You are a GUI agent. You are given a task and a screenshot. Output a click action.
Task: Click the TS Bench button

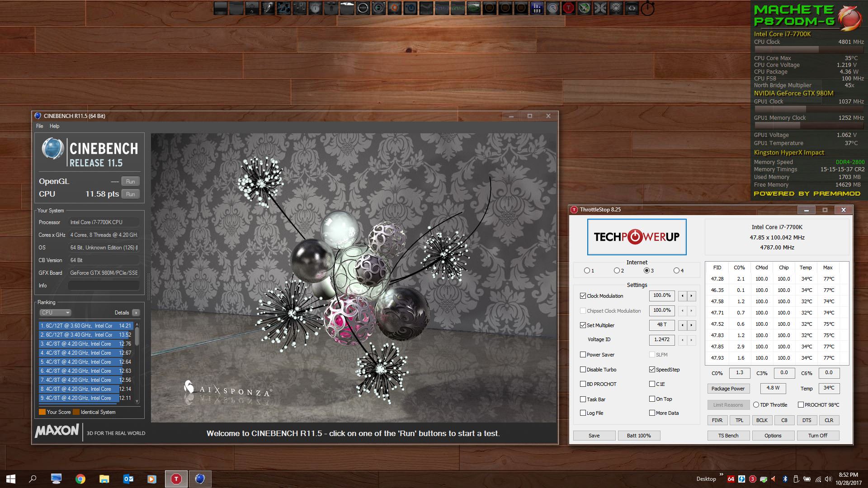click(728, 436)
